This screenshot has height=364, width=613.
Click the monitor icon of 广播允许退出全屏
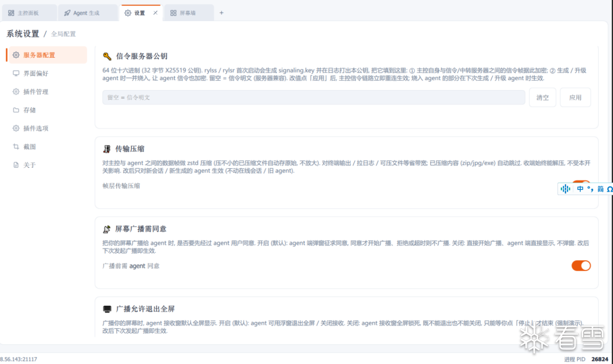click(x=107, y=309)
